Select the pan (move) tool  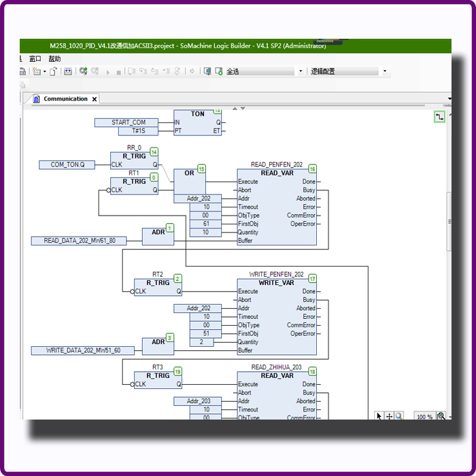tap(390, 416)
